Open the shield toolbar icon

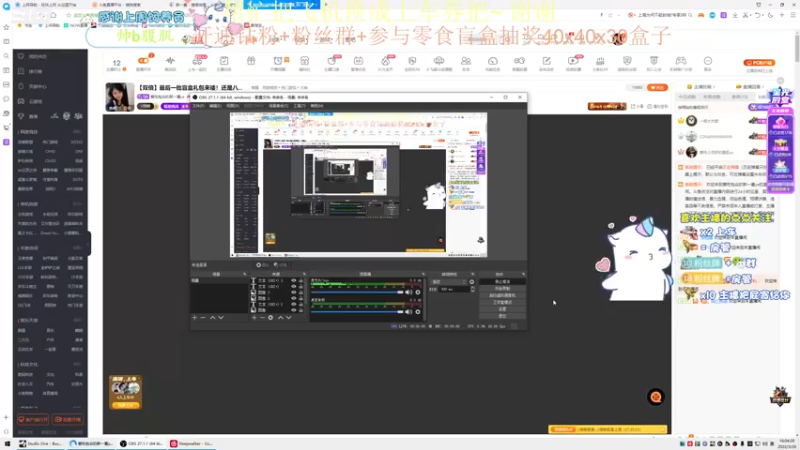point(627,63)
